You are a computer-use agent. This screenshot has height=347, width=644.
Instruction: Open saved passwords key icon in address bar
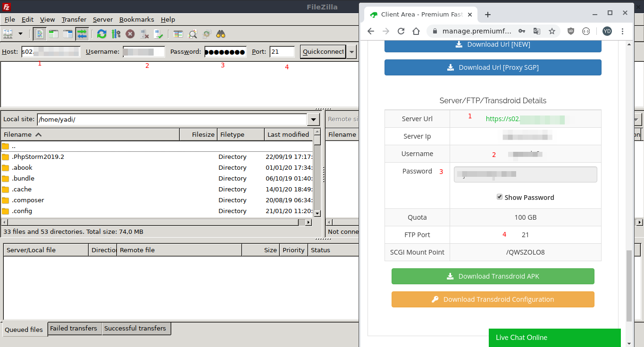(x=521, y=31)
